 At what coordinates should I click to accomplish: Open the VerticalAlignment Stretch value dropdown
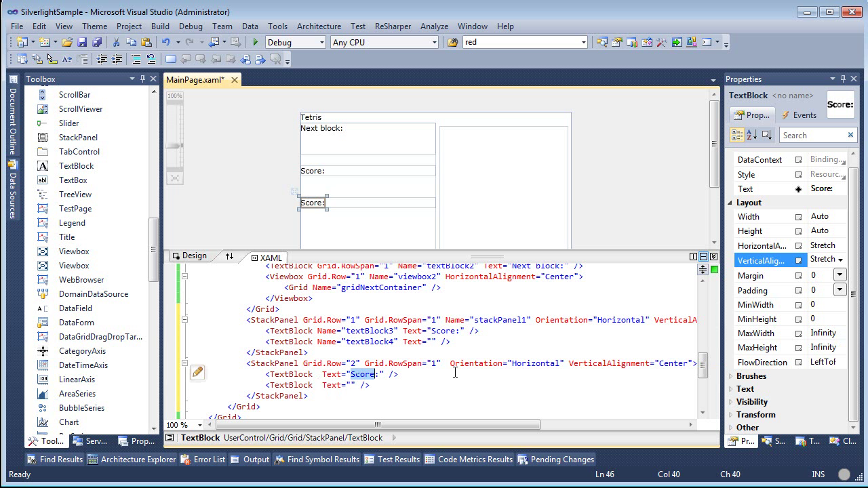pyautogui.click(x=840, y=260)
